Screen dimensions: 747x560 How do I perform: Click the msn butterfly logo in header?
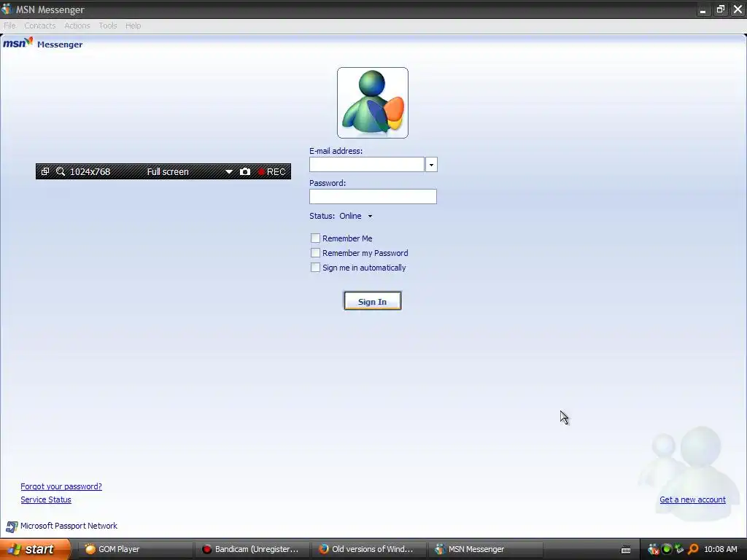point(18,43)
